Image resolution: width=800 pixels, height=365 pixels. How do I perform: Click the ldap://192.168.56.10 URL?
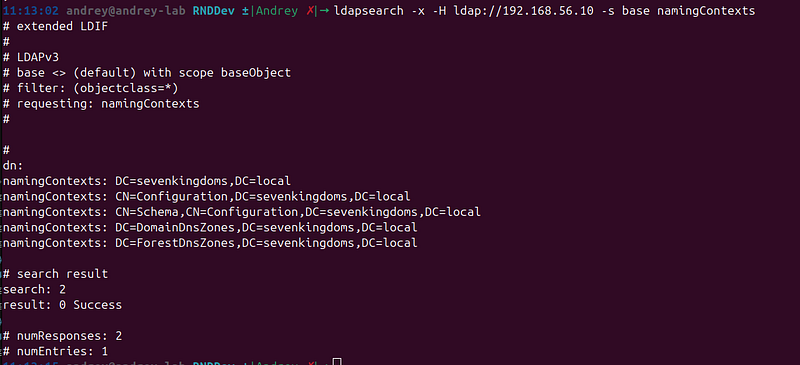tap(523, 11)
